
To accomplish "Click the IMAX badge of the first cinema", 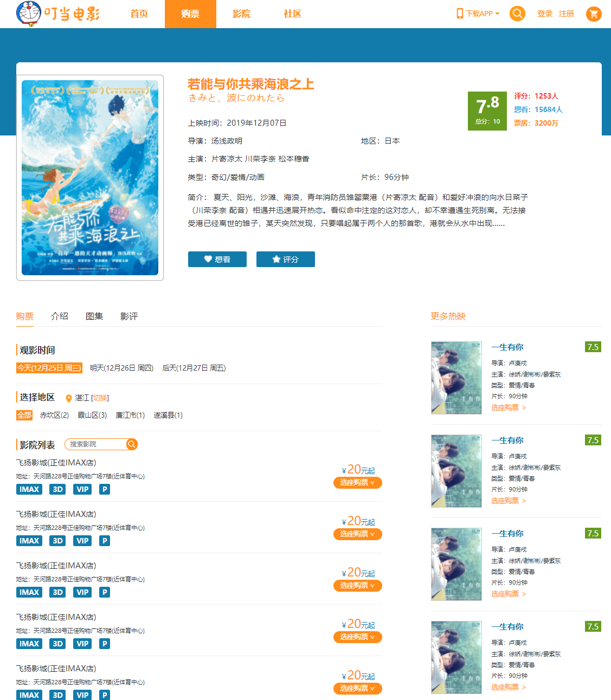I will point(29,489).
